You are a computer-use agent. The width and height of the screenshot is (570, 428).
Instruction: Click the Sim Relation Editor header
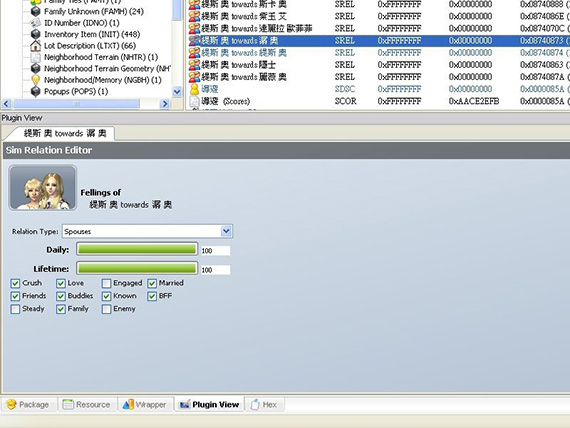(x=286, y=150)
